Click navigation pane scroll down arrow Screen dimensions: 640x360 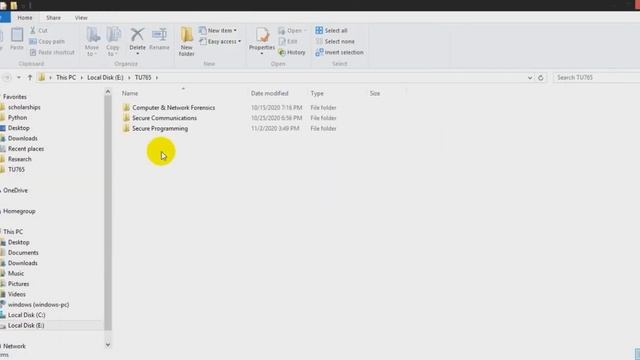[108, 345]
